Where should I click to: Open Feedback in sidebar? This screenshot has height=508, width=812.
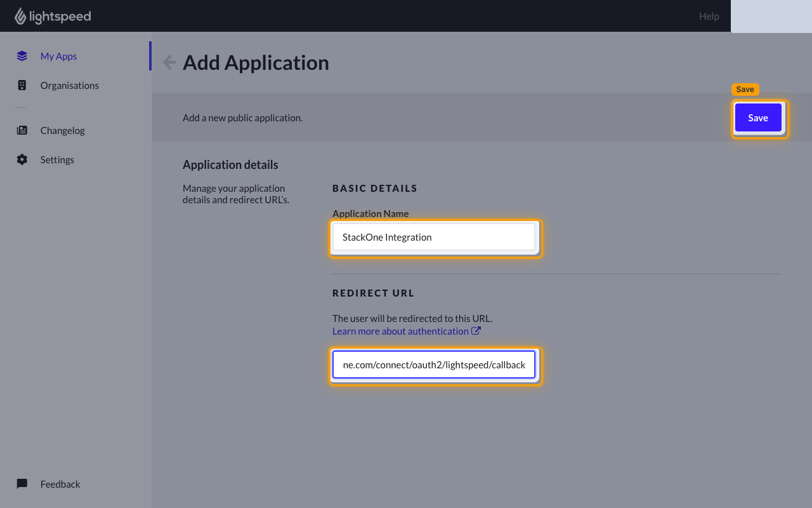60,484
